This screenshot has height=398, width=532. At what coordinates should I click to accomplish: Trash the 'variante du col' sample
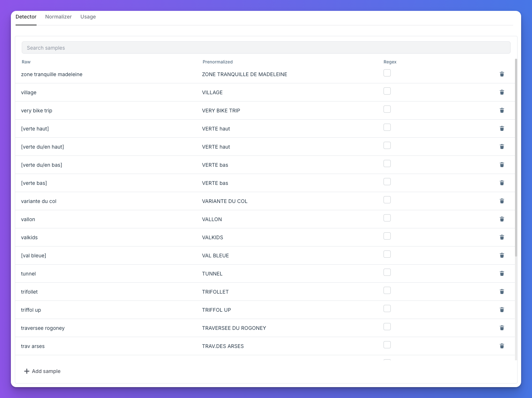tap(502, 201)
